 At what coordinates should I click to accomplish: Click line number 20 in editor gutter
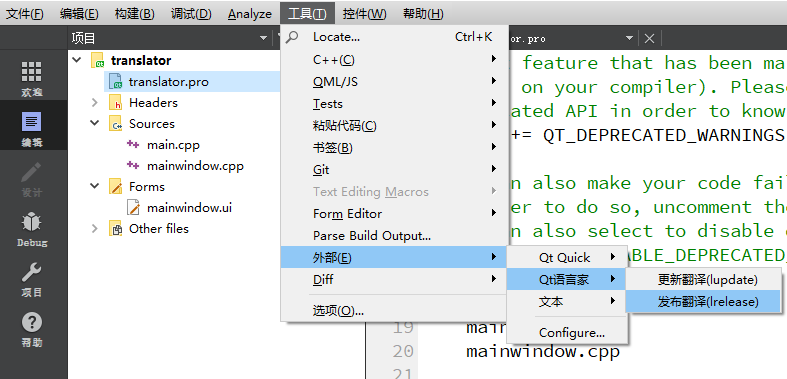(403, 351)
